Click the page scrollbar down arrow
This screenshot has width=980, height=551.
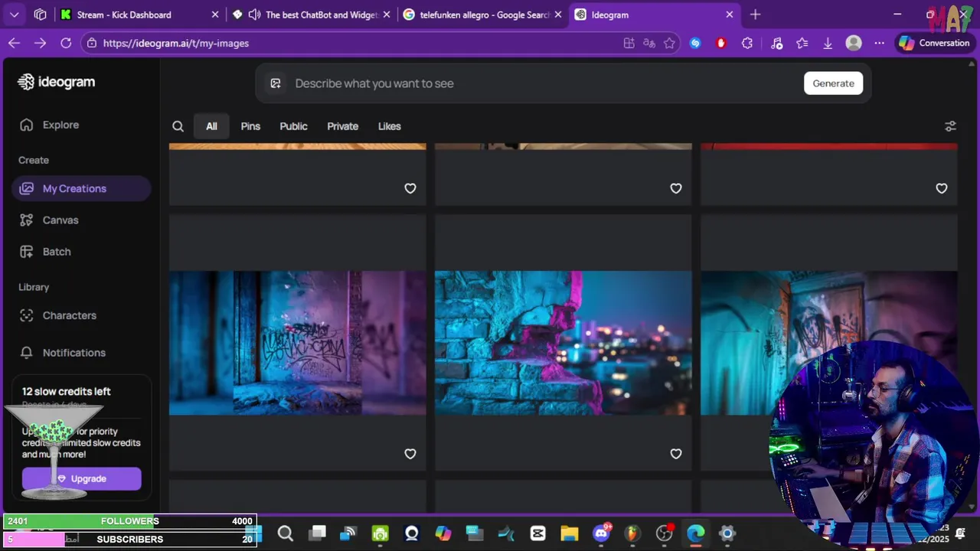click(972, 507)
